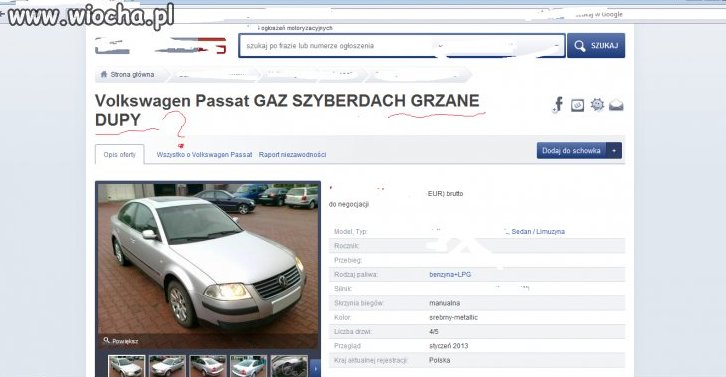This screenshot has width=726, height=377.
Task: Click the styczeń 2013 inspection value
Action: [x=449, y=346]
